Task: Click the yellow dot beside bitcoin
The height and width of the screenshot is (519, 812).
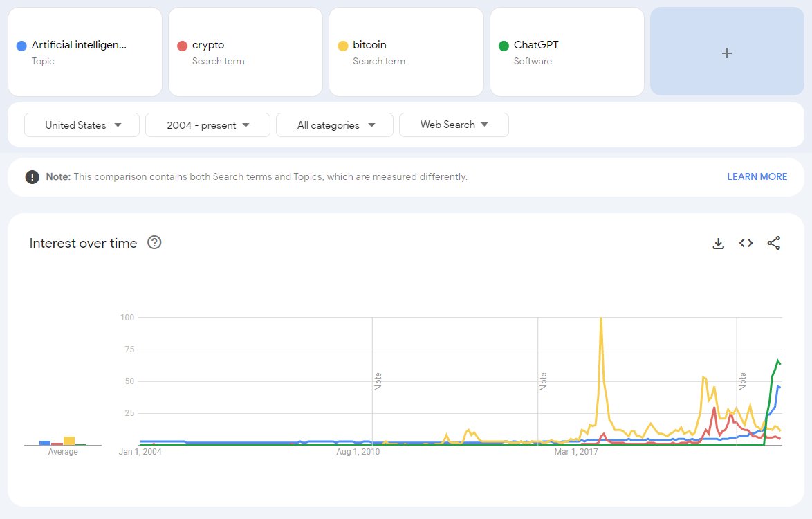Action: point(343,46)
